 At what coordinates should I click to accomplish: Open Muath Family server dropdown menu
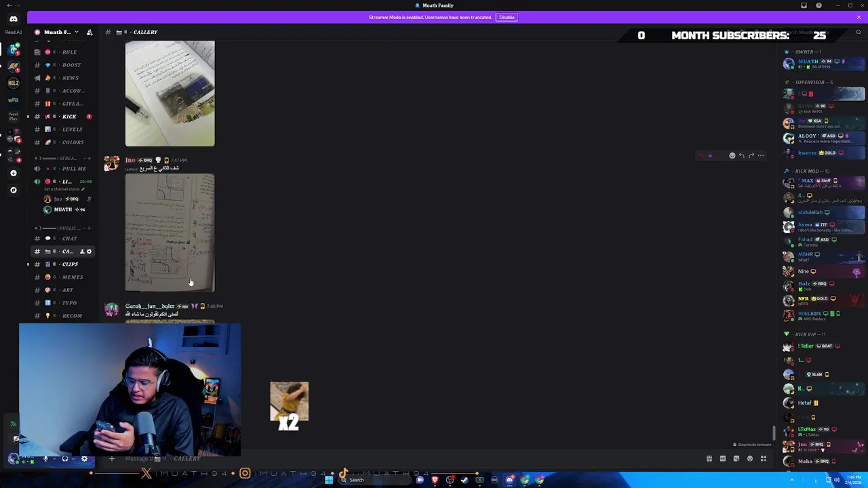click(62, 32)
